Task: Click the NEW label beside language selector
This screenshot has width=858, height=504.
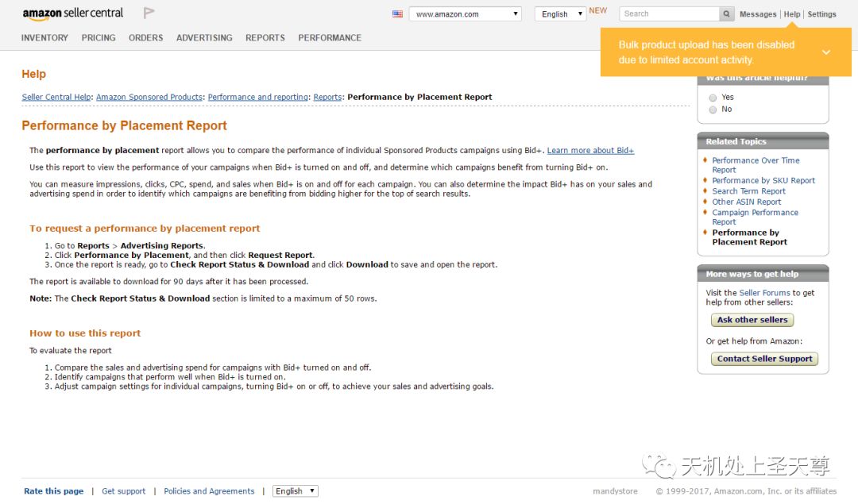Action: tap(598, 10)
